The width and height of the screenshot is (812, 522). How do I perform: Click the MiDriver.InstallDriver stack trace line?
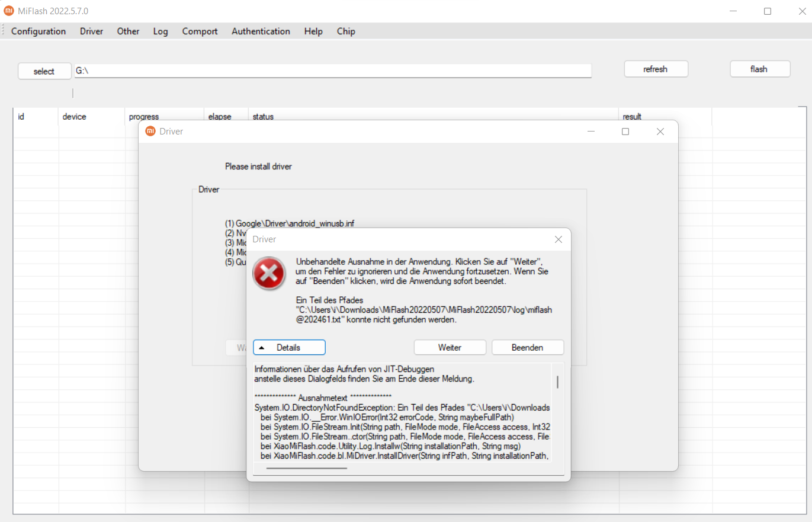[x=405, y=456]
